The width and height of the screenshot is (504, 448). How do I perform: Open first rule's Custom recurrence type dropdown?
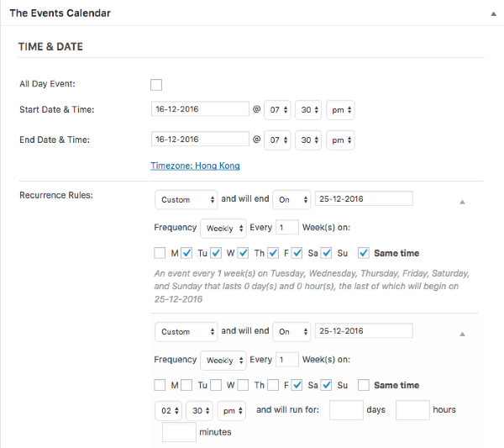(186, 200)
